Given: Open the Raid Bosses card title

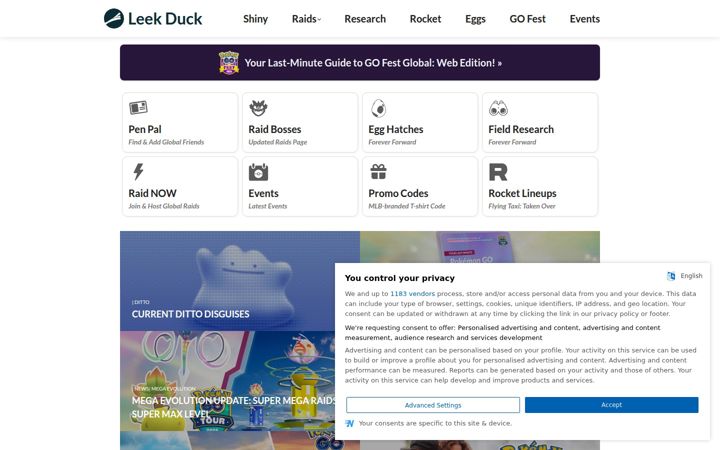Looking at the screenshot, I should click(275, 129).
